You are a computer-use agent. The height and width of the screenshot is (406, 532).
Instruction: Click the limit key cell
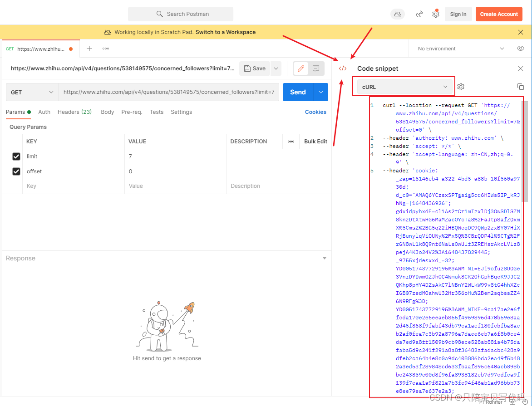click(x=74, y=157)
